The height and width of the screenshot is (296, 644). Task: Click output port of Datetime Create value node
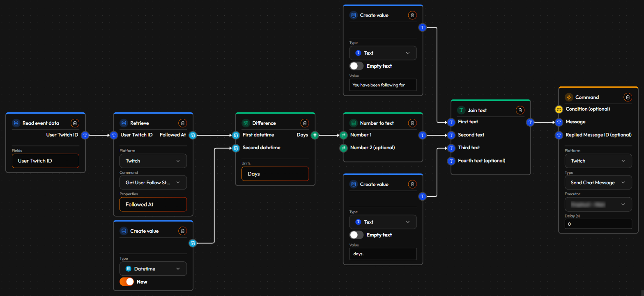pyautogui.click(x=193, y=243)
